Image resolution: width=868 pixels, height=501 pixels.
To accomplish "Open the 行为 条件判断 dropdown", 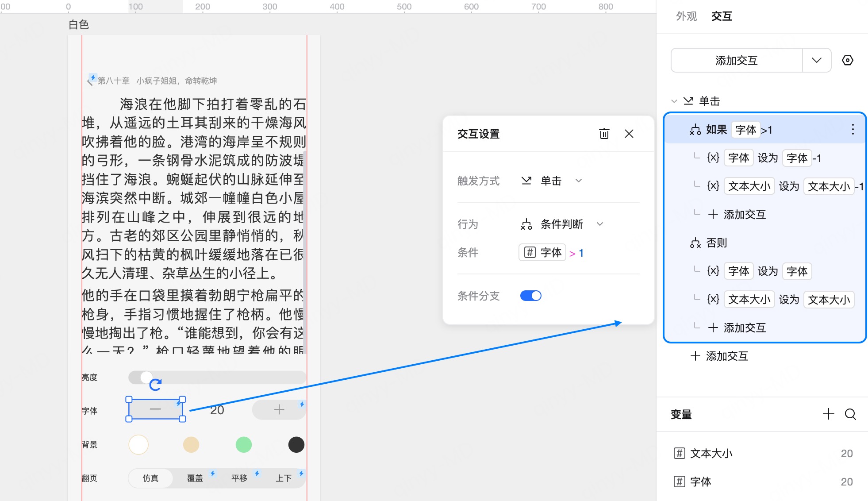I will coord(562,224).
